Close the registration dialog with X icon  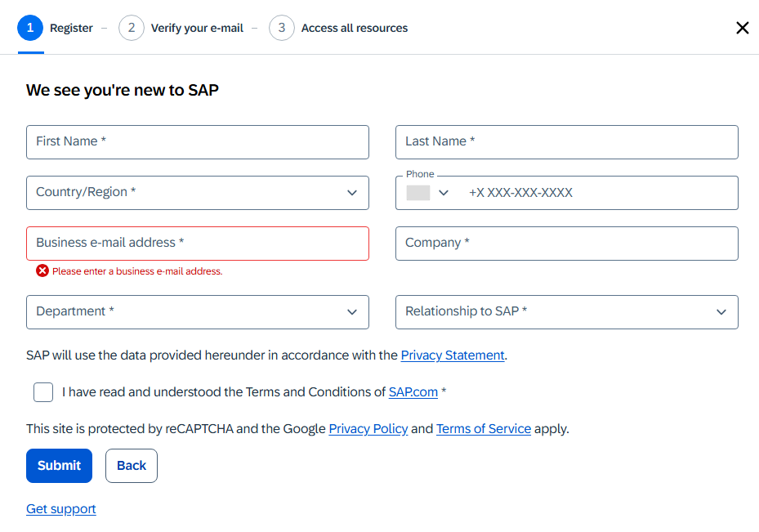click(x=742, y=28)
